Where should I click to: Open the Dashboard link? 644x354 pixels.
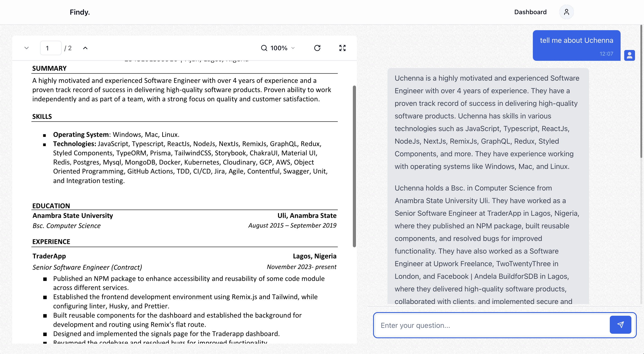click(530, 12)
